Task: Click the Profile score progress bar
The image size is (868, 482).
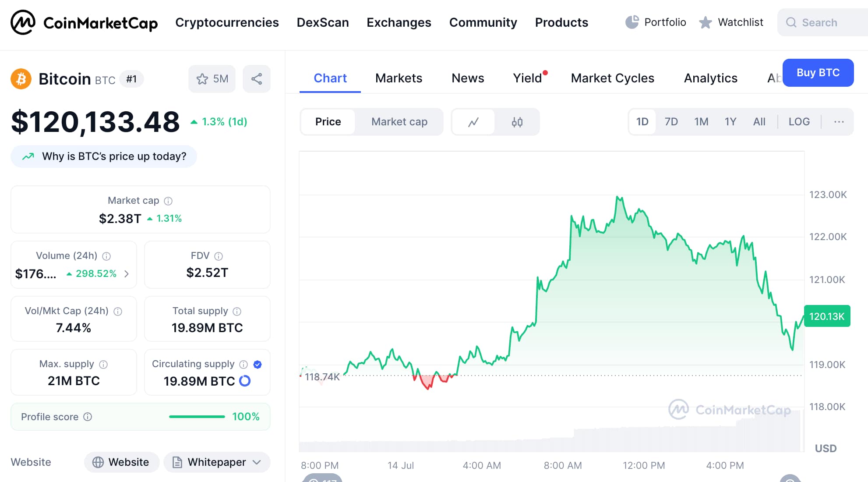Action: point(197,417)
